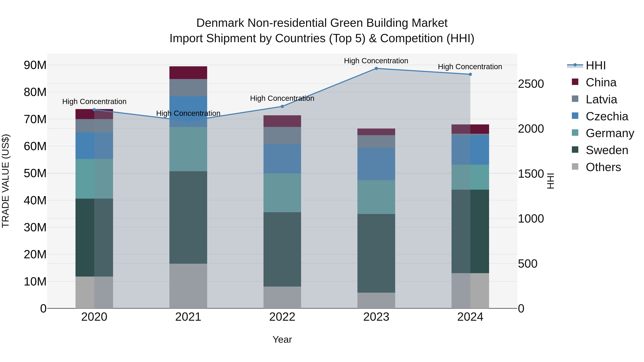Click the 2021 China bar segment
The image size is (644, 362).
pyautogui.click(x=188, y=73)
